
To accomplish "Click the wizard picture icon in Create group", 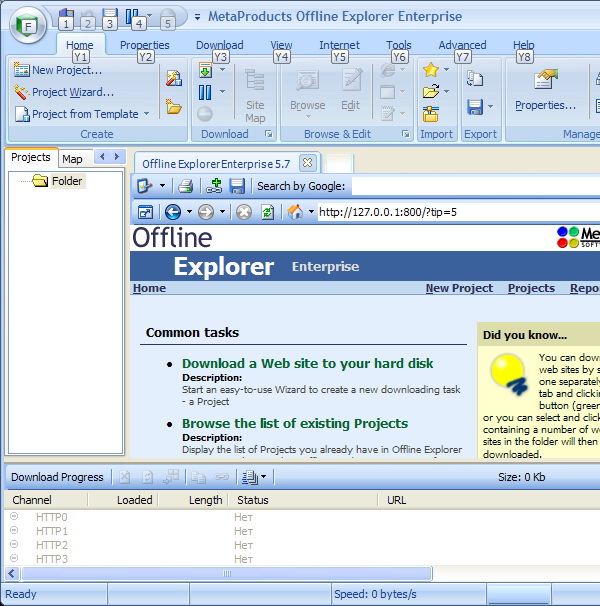I will (x=174, y=78).
